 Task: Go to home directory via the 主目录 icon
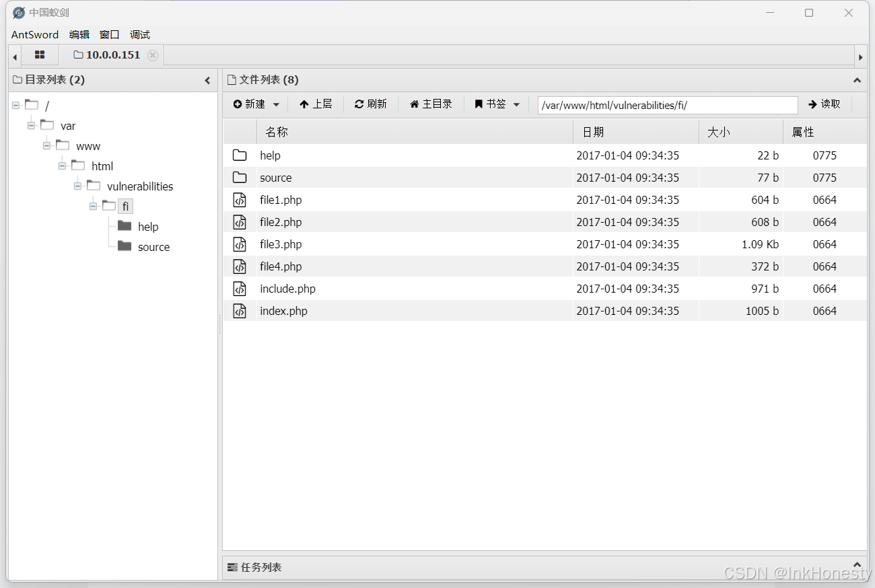[415, 104]
